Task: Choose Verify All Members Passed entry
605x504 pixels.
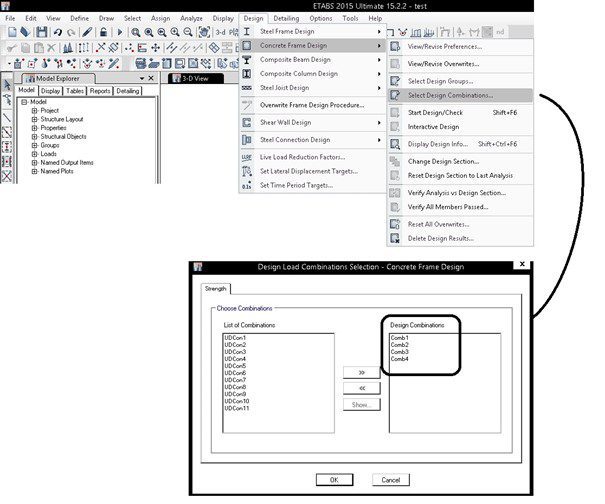Action: 460,207
